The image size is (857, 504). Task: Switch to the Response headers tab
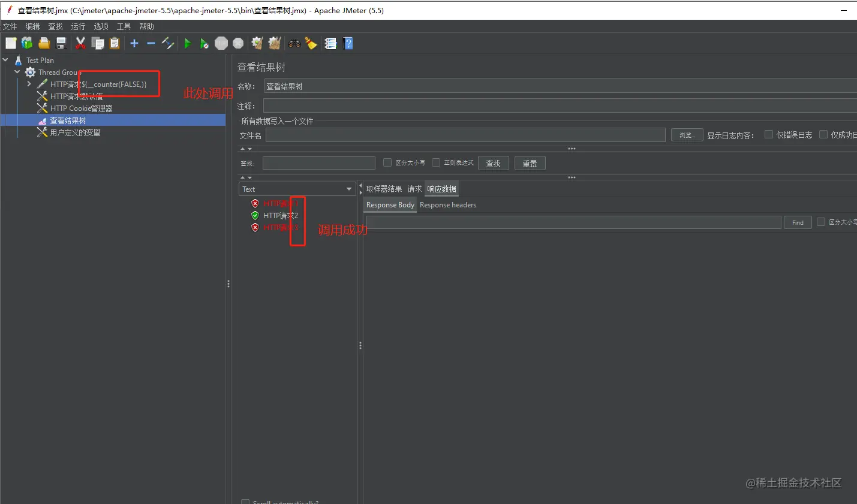[448, 205]
